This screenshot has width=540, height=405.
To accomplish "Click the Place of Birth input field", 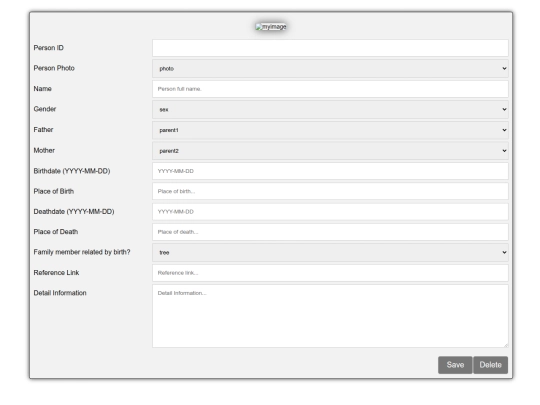I will (x=330, y=191).
